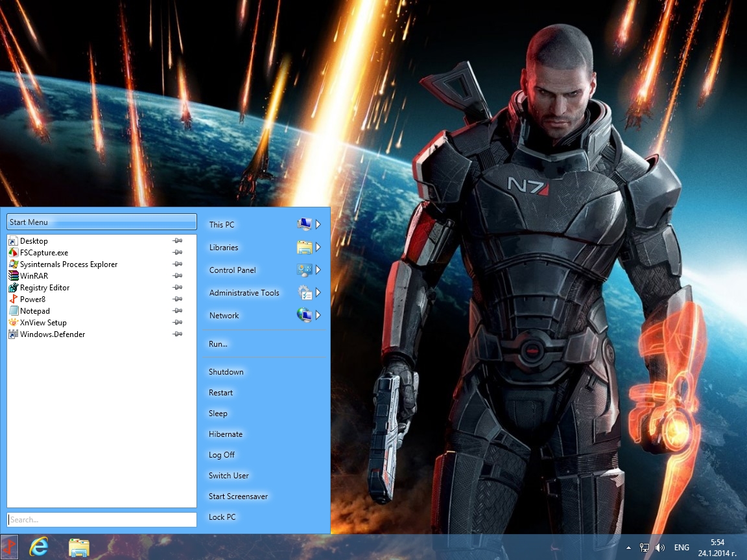The height and width of the screenshot is (560, 747).
Task: Click the Control Panel icon
Action: click(x=304, y=270)
